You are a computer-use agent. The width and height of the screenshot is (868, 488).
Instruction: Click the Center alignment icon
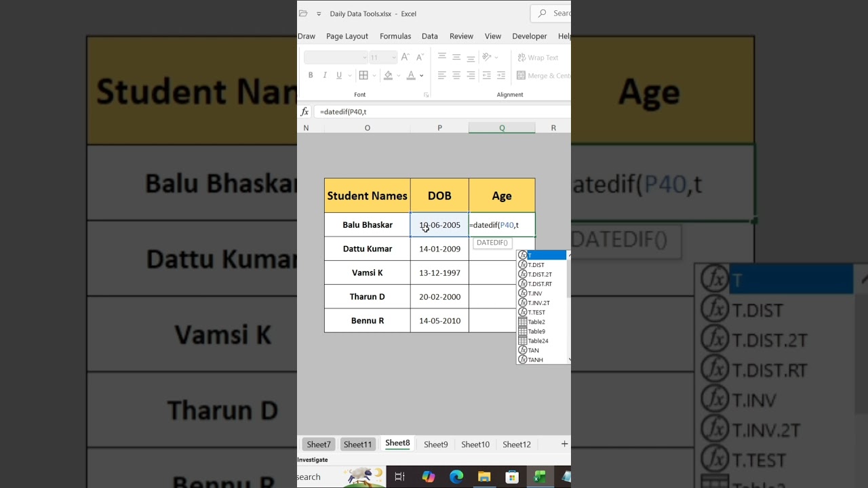(456, 75)
